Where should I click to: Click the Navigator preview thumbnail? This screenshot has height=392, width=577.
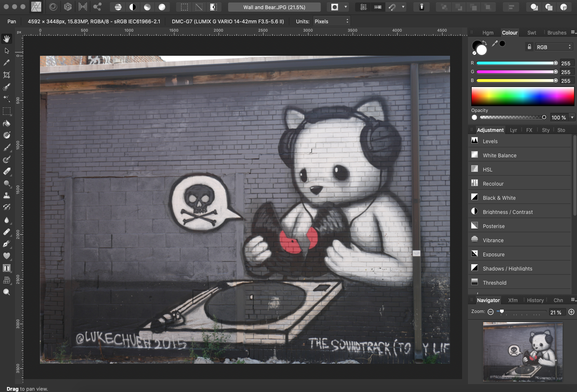(x=523, y=352)
